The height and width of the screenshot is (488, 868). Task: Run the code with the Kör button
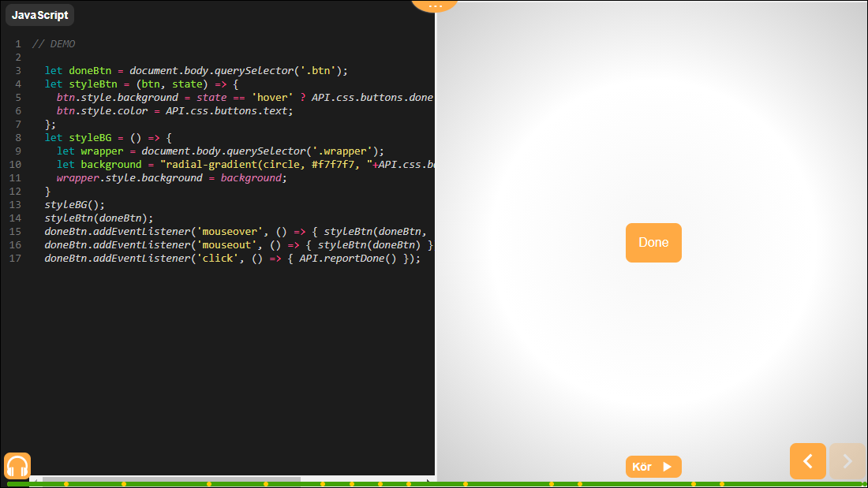[x=653, y=467]
